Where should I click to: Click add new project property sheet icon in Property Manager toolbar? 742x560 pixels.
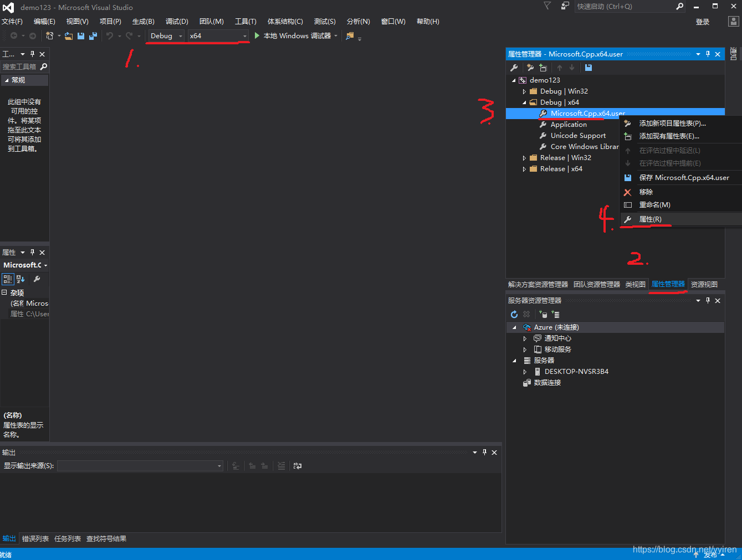point(530,68)
